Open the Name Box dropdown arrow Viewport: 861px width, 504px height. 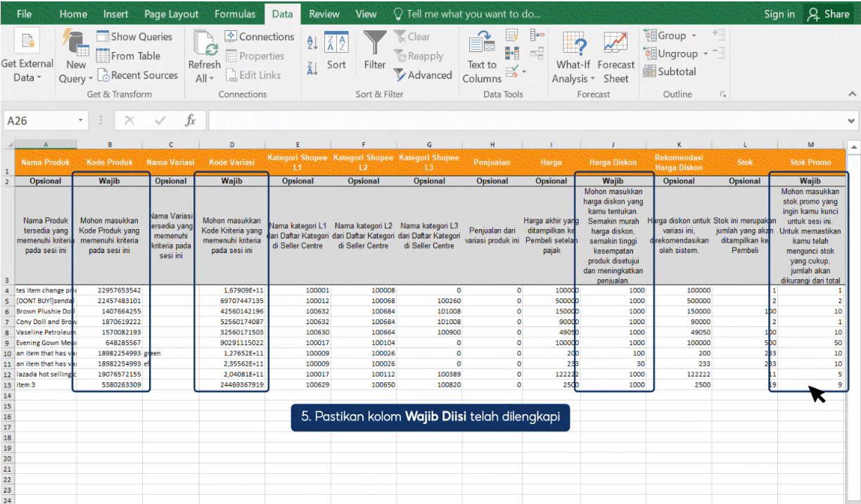point(82,121)
